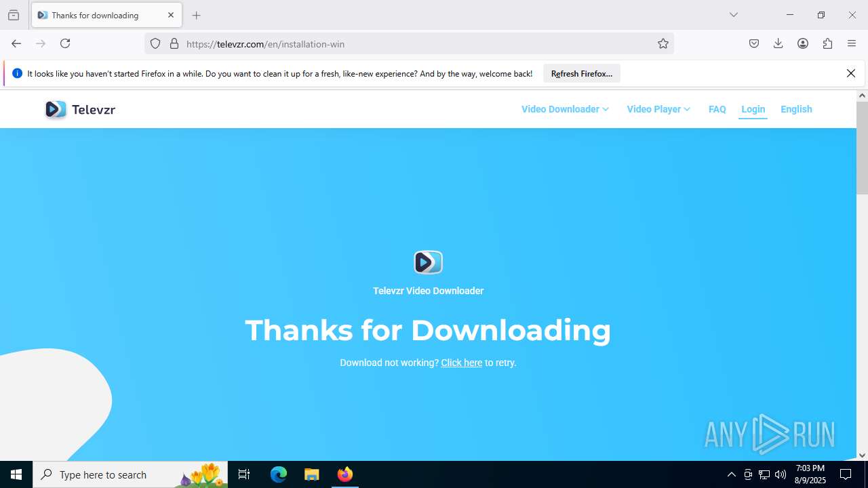The height and width of the screenshot is (488, 868).
Task: Click the Televzr Video Downloader center icon
Action: pos(428,262)
